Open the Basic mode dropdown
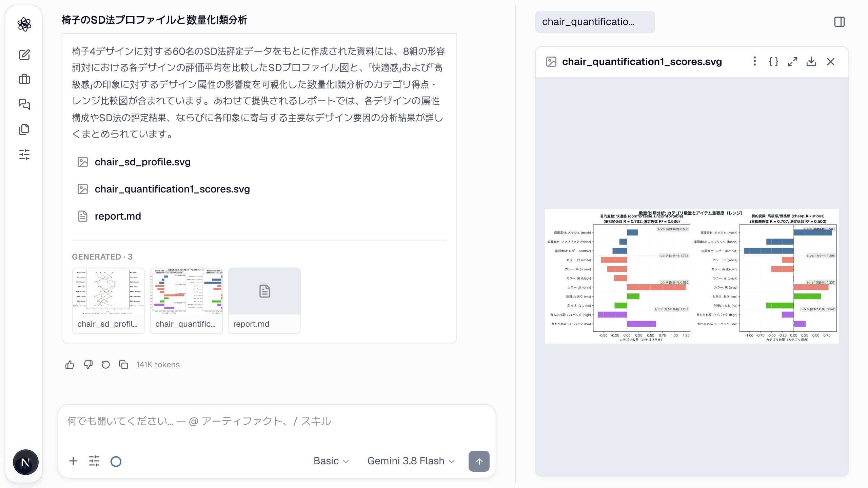 tap(331, 461)
